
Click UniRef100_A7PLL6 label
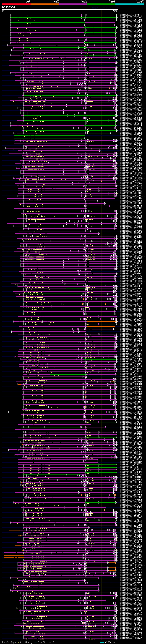[131, 30]
